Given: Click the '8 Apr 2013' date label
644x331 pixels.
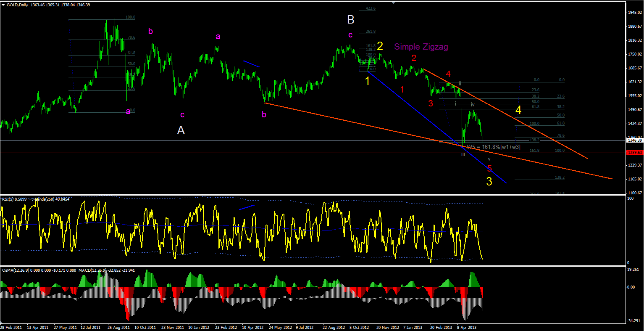Looking at the screenshot, I should pos(467,327).
